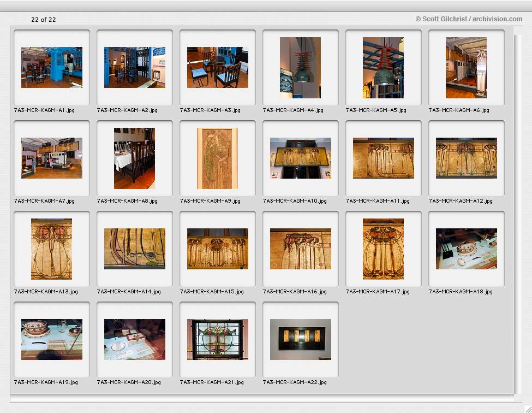Image resolution: width=532 pixels, height=413 pixels.
Task: Open ceramic bowls thumbnail A19
Action: 52,339
